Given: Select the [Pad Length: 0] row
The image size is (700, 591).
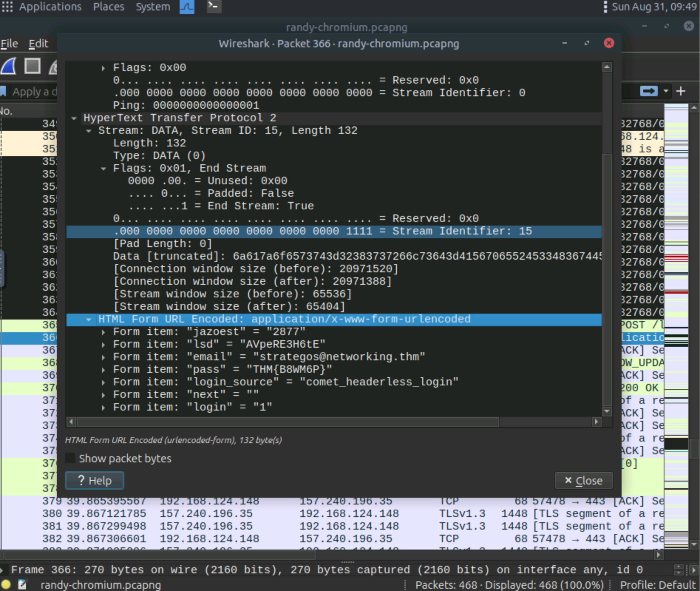Looking at the screenshot, I should tap(334, 244).
